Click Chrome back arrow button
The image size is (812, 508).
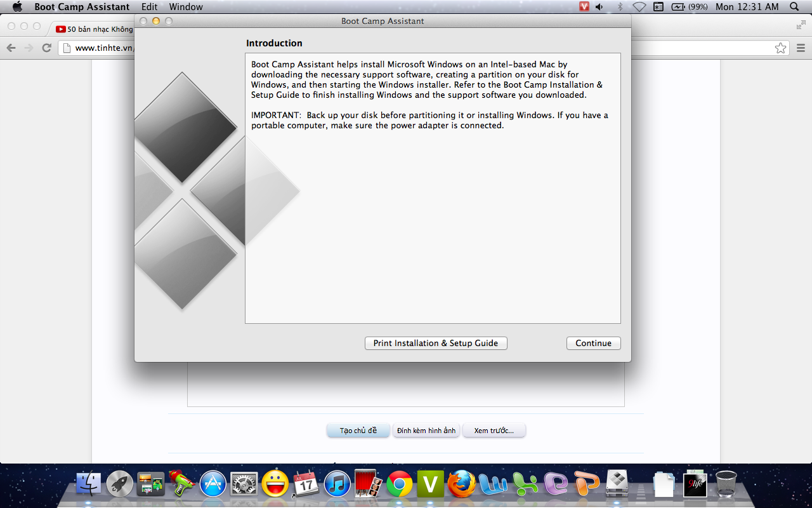point(11,48)
